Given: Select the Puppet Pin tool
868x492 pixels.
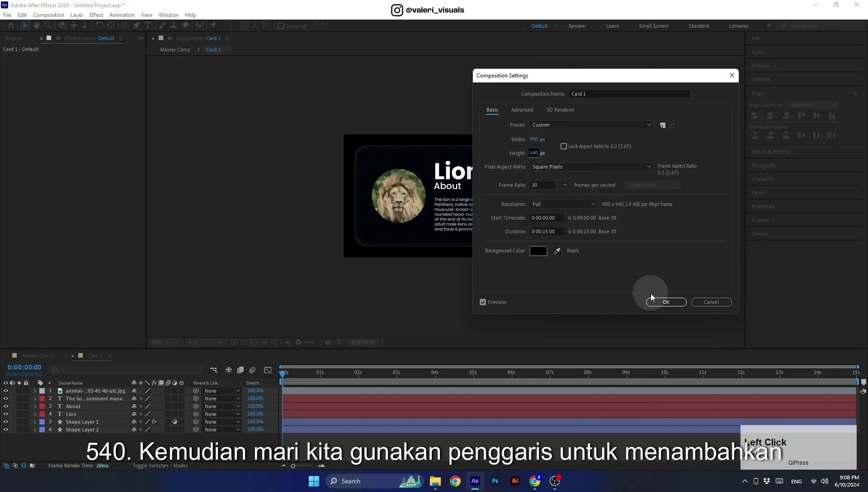Looking at the screenshot, I should coord(213,26).
